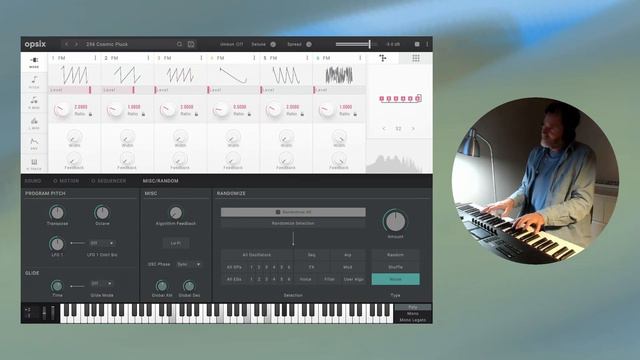Viewport: 640px width, 360px height.
Task: Toggle the operator 2 ratio lock
Action: 143,114
